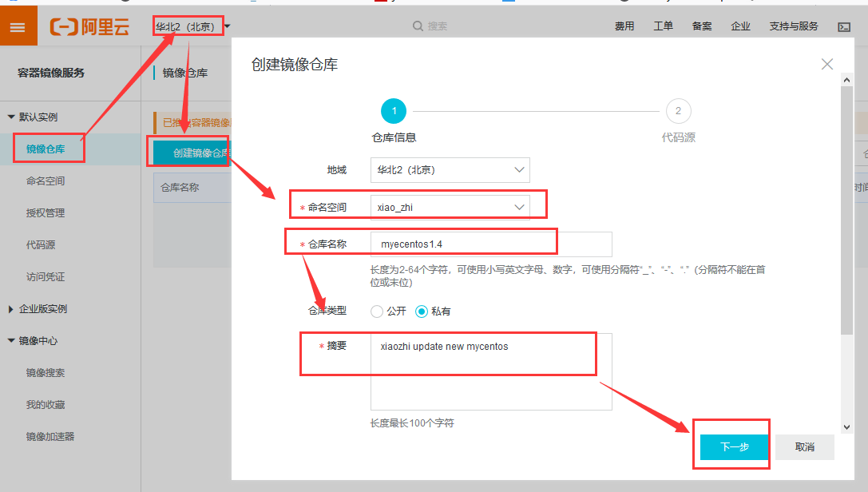Click the search magnifier icon
The height and width of the screenshot is (492, 868).
(x=418, y=26)
